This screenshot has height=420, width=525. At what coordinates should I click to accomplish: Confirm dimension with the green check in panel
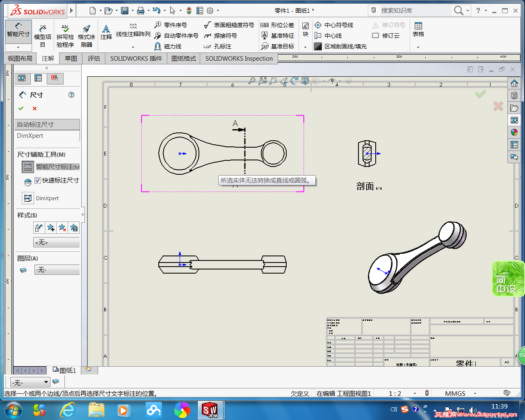pos(21,108)
